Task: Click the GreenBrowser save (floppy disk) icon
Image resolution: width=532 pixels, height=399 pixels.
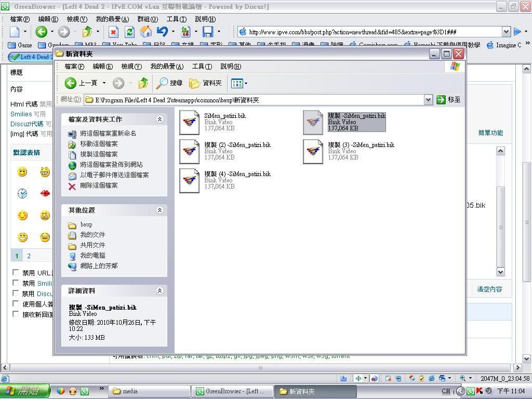Action: tap(208, 32)
